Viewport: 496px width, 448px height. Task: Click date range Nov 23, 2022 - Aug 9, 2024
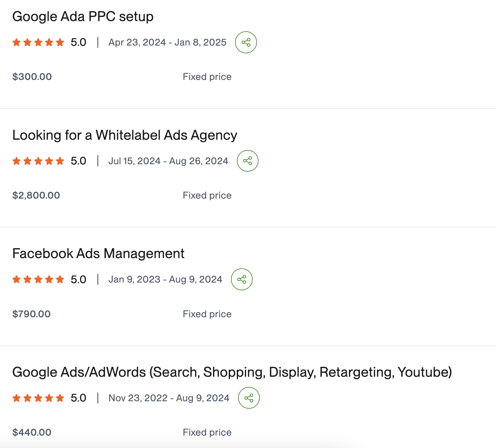tap(169, 398)
